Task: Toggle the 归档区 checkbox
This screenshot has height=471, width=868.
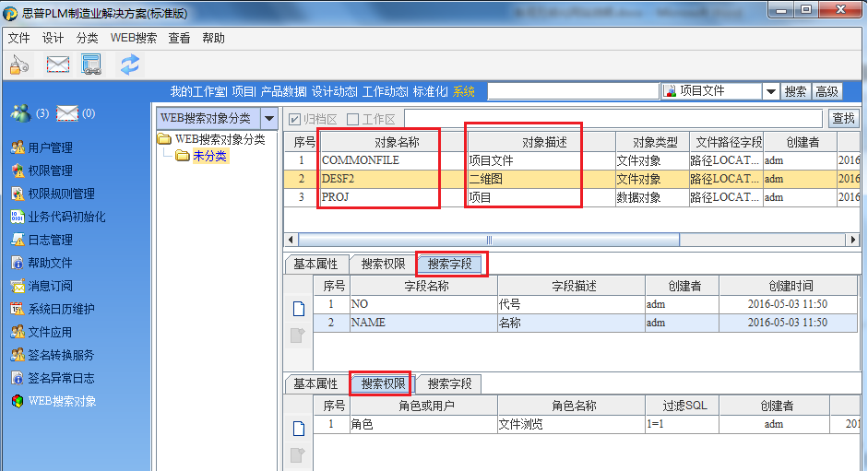Action: 295,119
